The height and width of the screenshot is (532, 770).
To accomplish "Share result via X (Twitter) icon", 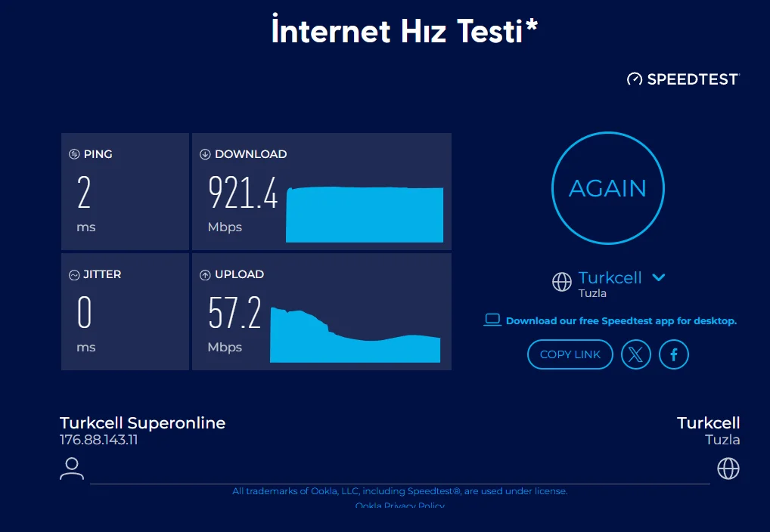I will click(x=636, y=354).
